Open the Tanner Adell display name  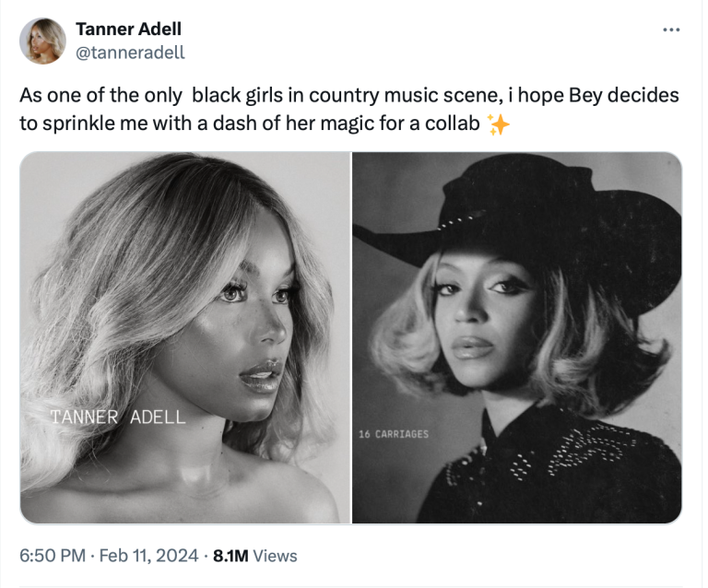tap(128, 29)
